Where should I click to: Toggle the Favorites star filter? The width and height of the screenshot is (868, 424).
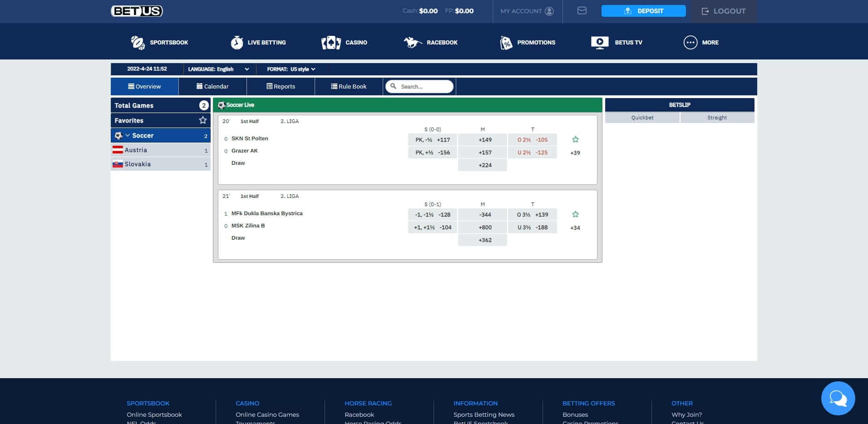tap(203, 120)
